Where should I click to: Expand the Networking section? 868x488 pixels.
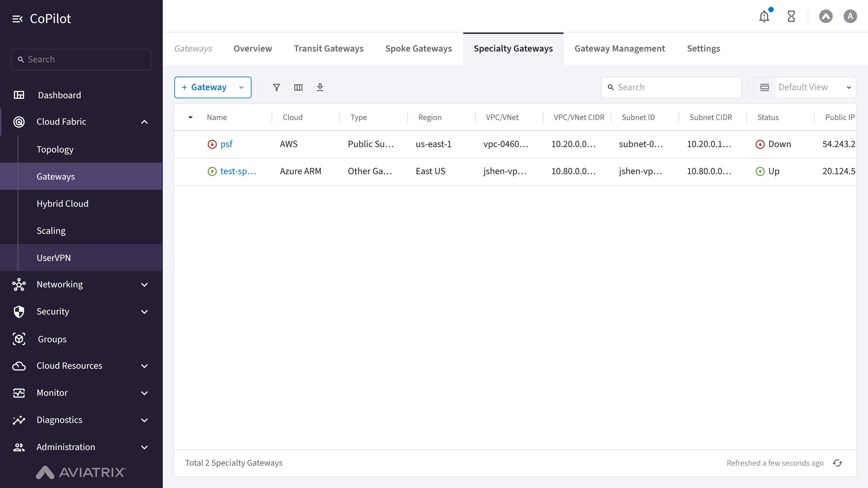(x=145, y=285)
